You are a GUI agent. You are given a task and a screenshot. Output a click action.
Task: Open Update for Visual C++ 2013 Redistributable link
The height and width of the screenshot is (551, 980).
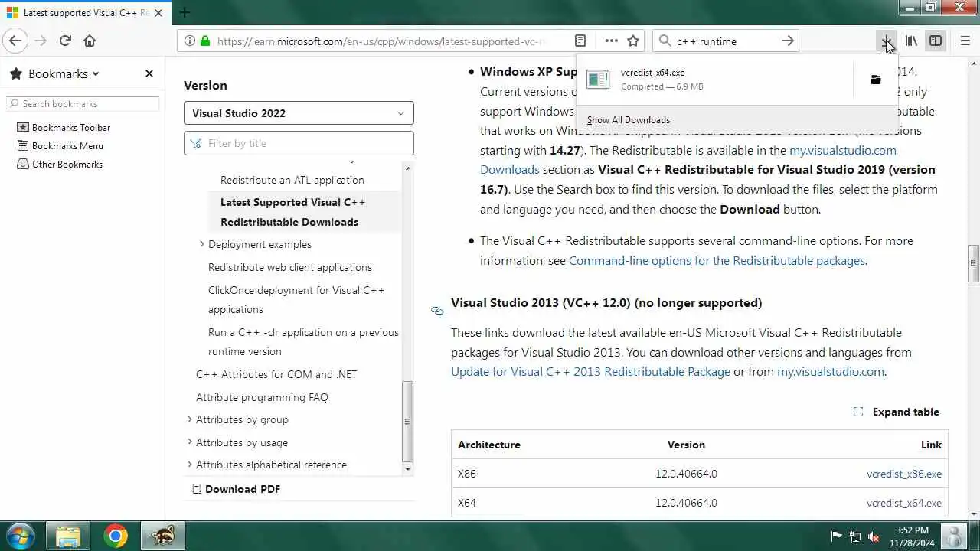click(x=590, y=371)
